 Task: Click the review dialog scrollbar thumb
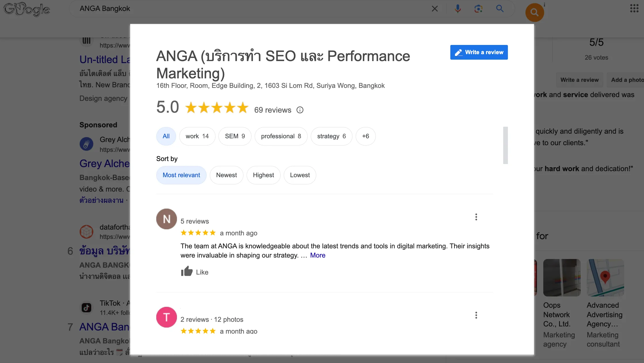pos(505,145)
